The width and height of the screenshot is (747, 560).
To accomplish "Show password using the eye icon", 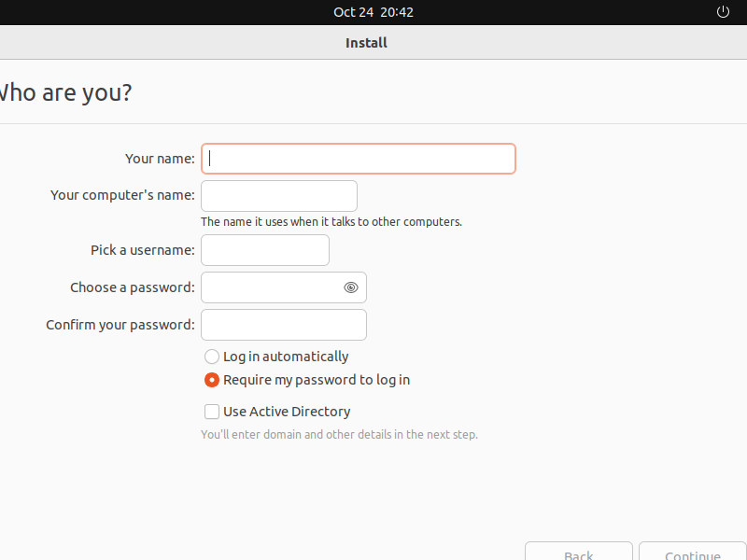I will 351,287.
